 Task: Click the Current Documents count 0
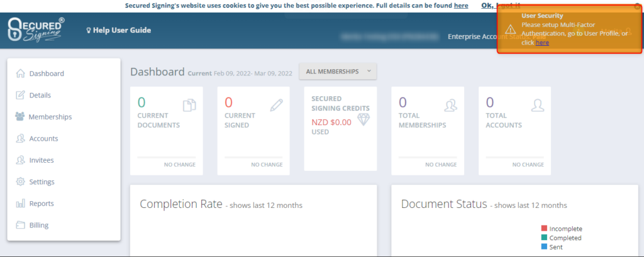pos(142,102)
